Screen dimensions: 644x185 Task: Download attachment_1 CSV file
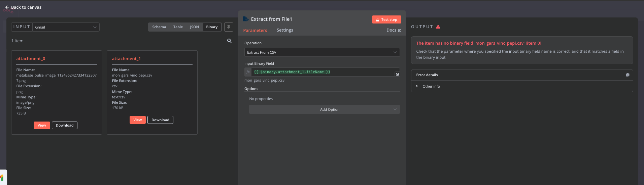point(160,120)
